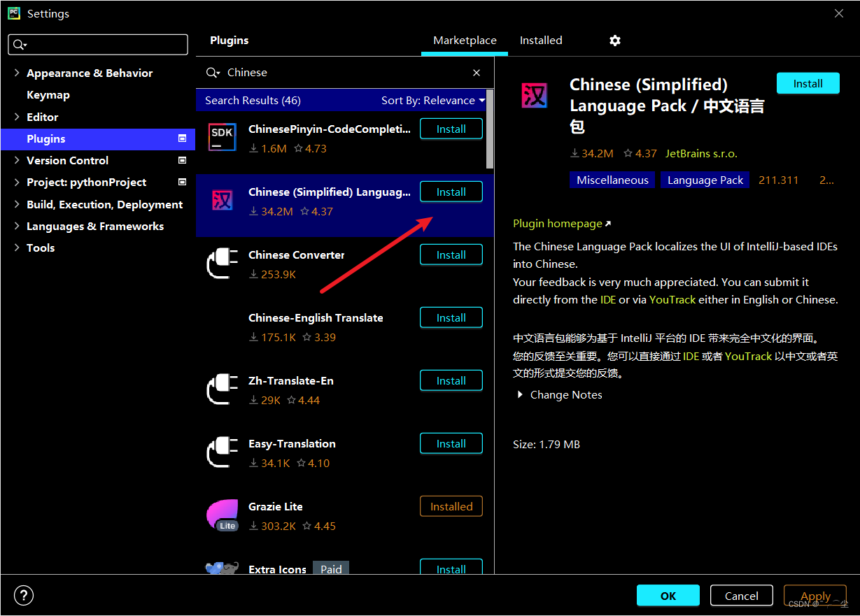This screenshot has height=616, width=860.
Task: Click the settings search magnifier icon
Action: pos(19,45)
